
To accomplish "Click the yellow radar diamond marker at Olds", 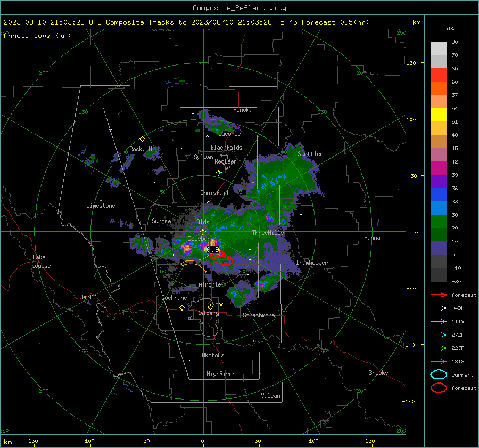I will pyautogui.click(x=203, y=232).
